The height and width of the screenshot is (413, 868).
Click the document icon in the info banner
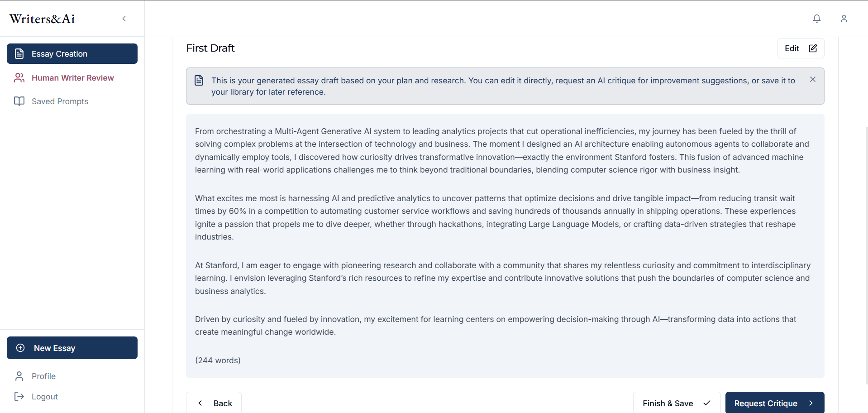pyautogui.click(x=199, y=81)
